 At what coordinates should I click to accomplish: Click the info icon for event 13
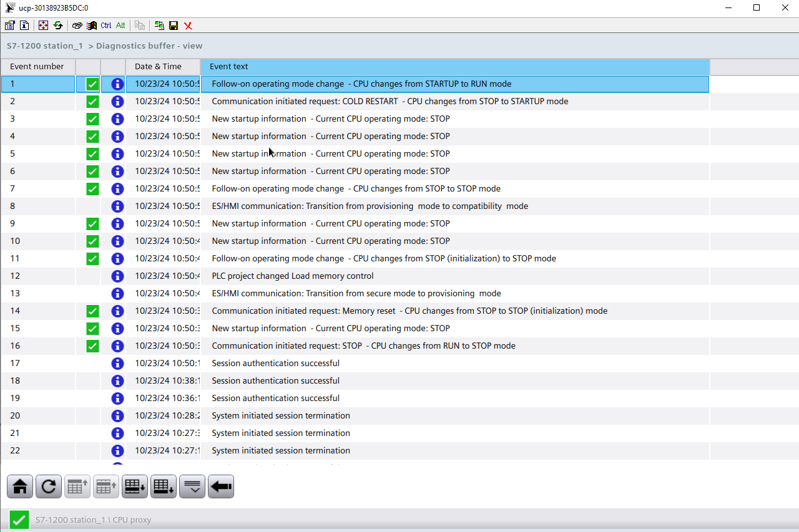[x=117, y=294]
